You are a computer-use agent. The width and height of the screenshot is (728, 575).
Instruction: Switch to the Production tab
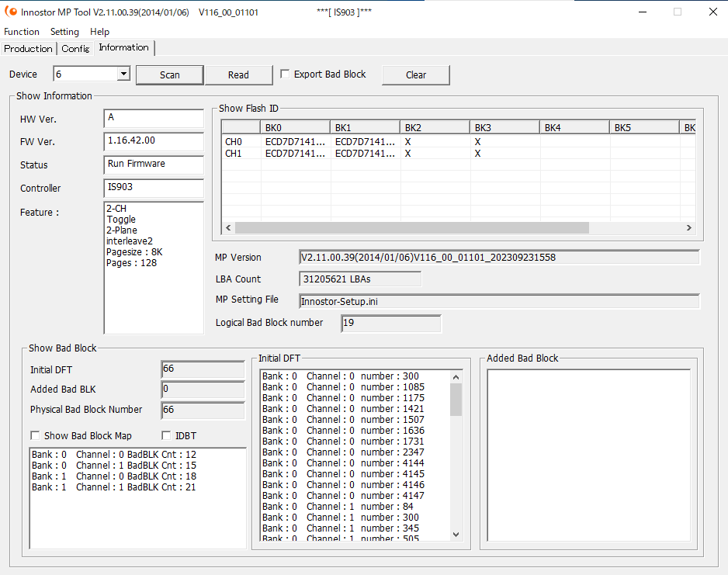click(x=28, y=49)
